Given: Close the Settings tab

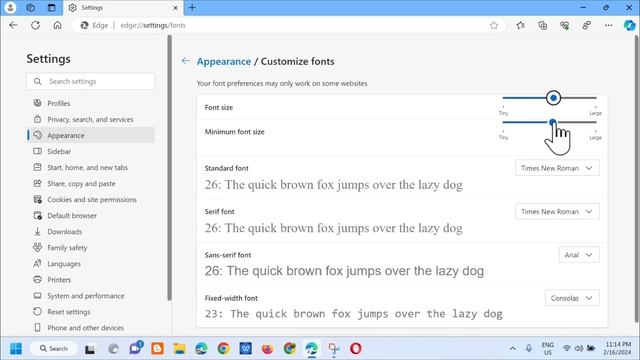Looking at the screenshot, I should [176, 8].
